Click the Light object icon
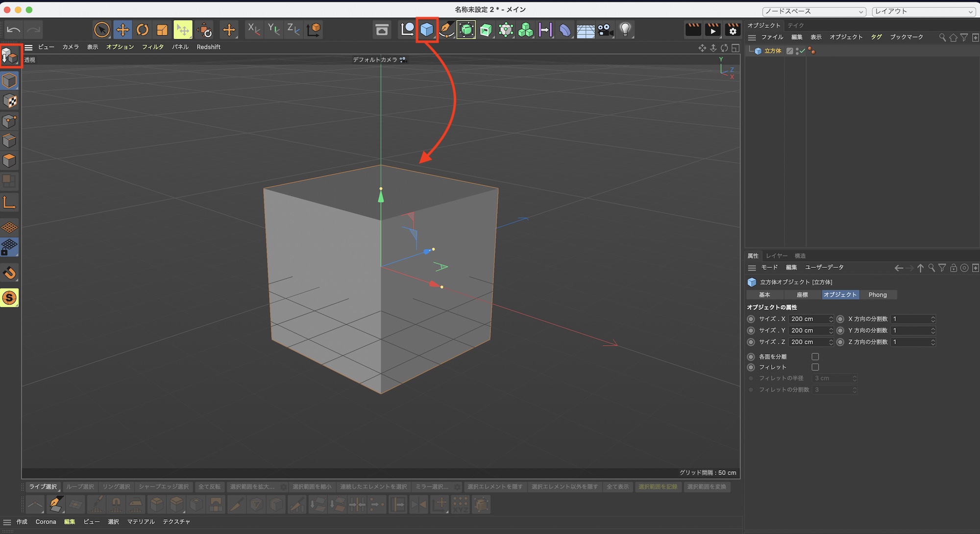Screen dimensions: 980x534 pos(625,30)
